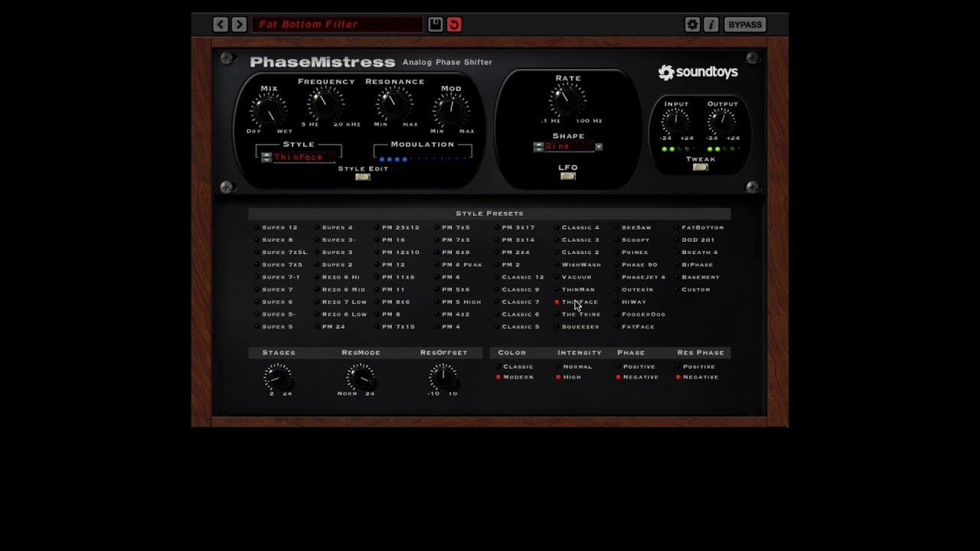Select the Rezo 6 Hi style preset
980x551 pixels.
coord(337,277)
